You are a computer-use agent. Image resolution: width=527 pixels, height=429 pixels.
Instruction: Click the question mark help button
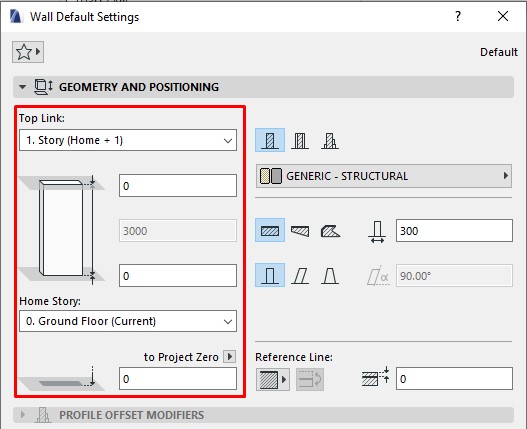coord(458,16)
